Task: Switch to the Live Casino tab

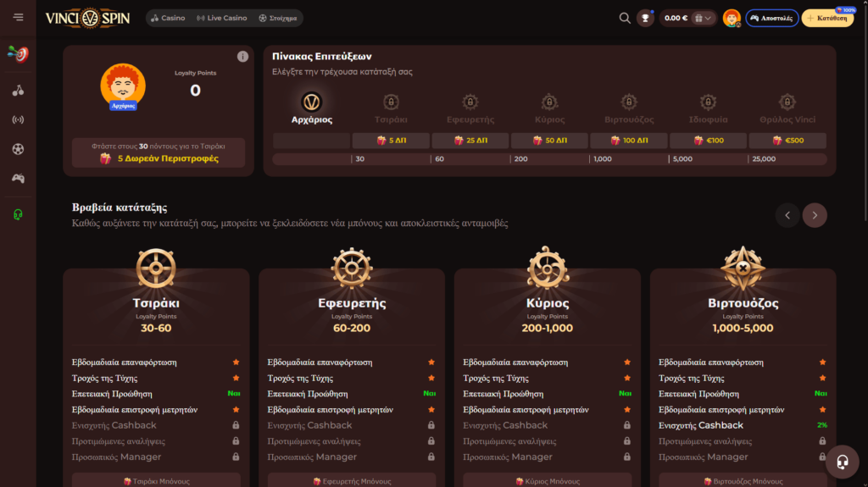Action: pyautogui.click(x=222, y=18)
